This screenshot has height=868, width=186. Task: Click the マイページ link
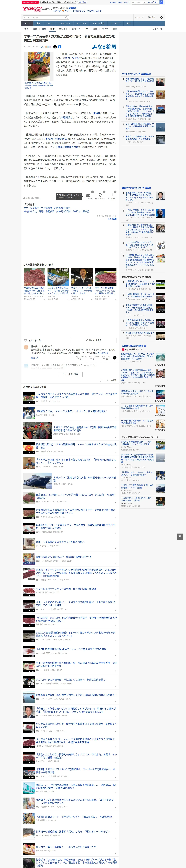(139, 18)
